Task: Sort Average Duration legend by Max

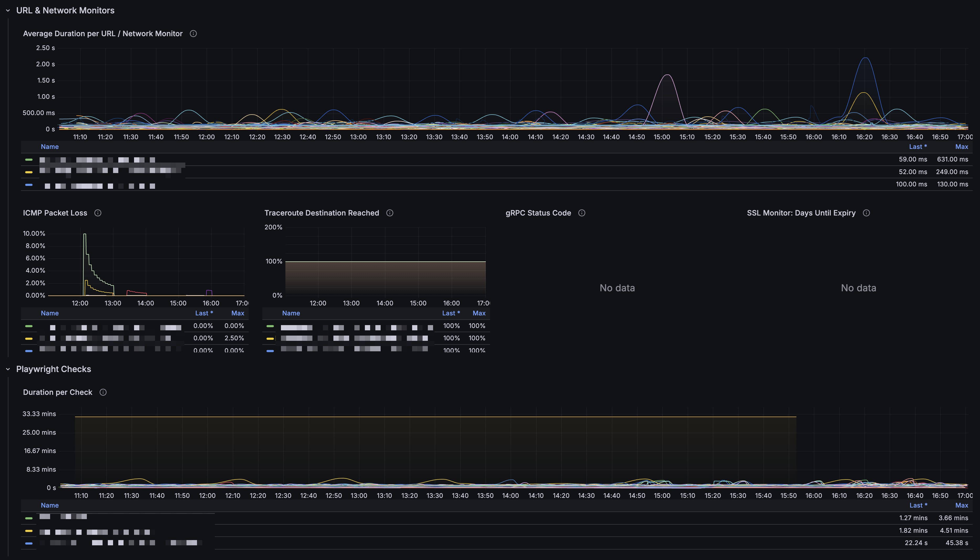Action: (962, 147)
